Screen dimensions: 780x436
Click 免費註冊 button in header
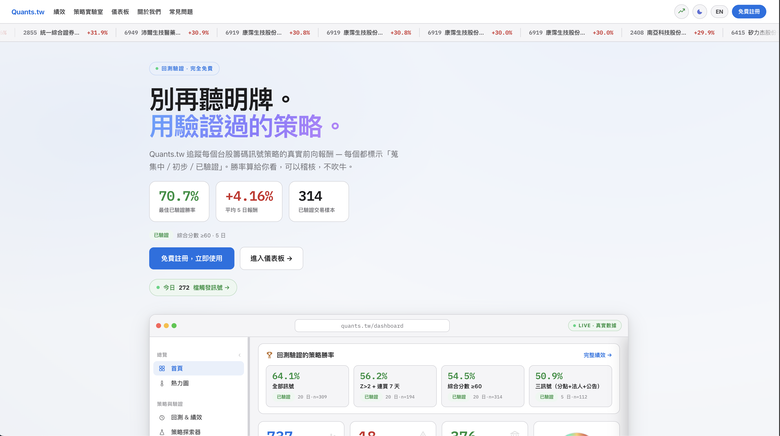749,11
